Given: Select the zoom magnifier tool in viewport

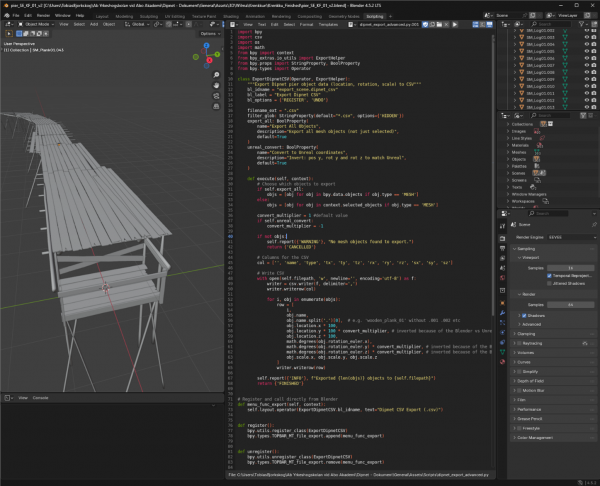Looking at the screenshot, I should point(216,75).
